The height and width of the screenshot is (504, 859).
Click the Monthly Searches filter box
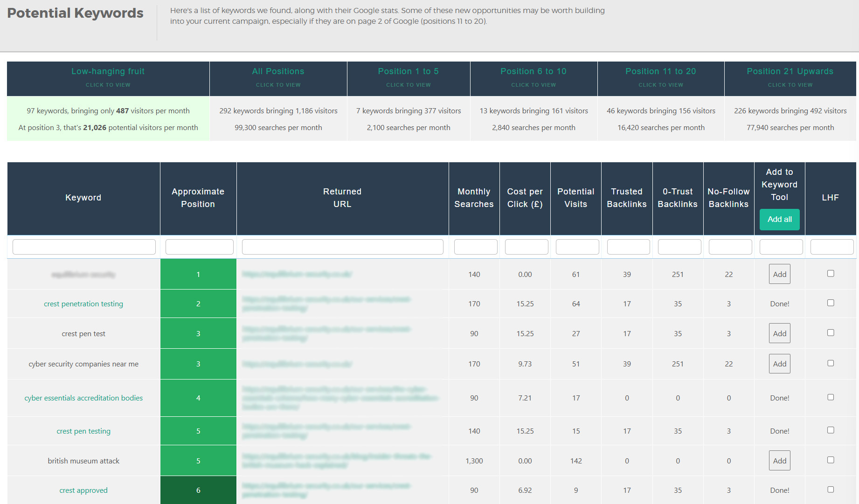[475, 247]
